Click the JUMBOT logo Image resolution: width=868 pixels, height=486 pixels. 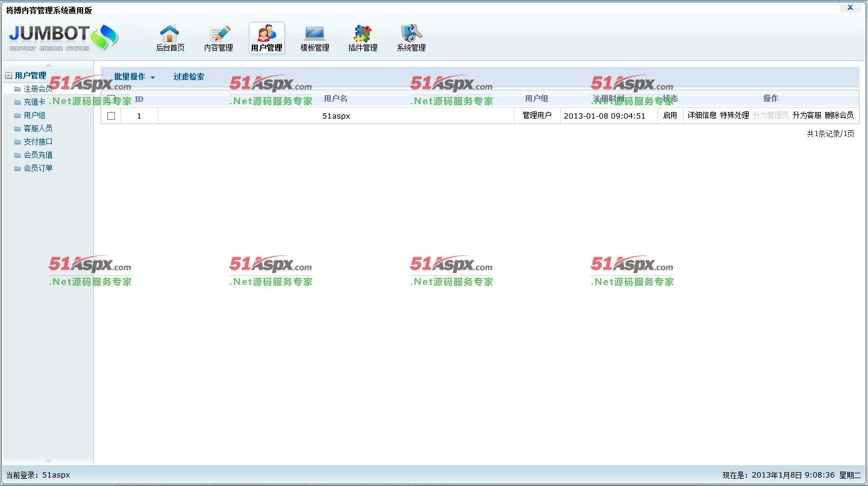point(63,37)
